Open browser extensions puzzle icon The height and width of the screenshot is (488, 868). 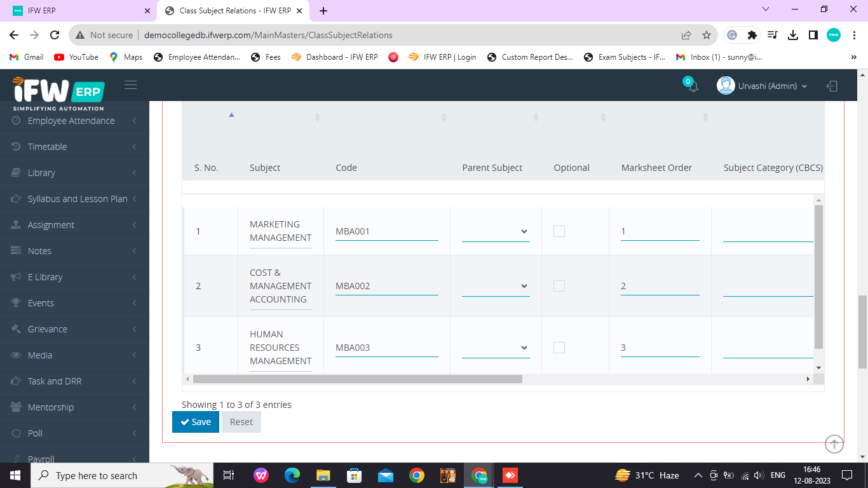[752, 35]
